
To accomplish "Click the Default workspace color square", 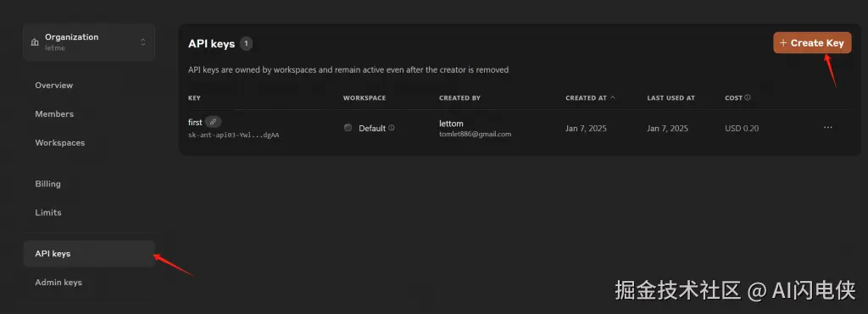I will coord(348,128).
